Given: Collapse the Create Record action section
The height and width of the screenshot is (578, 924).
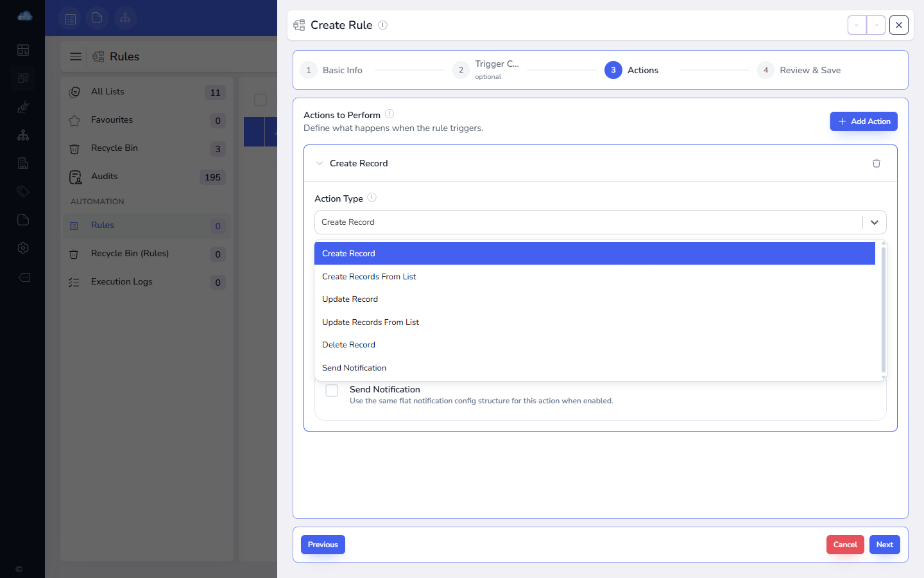Looking at the screenshot, I should coord(320,163).
